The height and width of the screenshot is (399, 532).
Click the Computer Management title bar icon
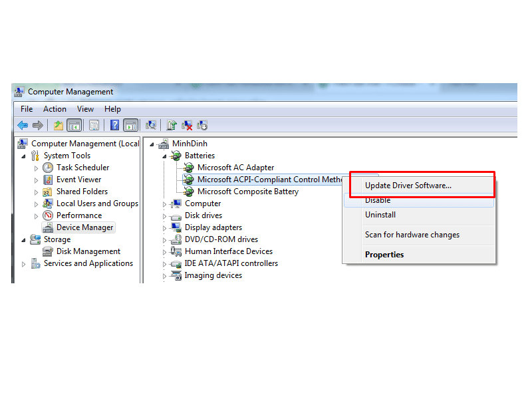coord(19,92)
